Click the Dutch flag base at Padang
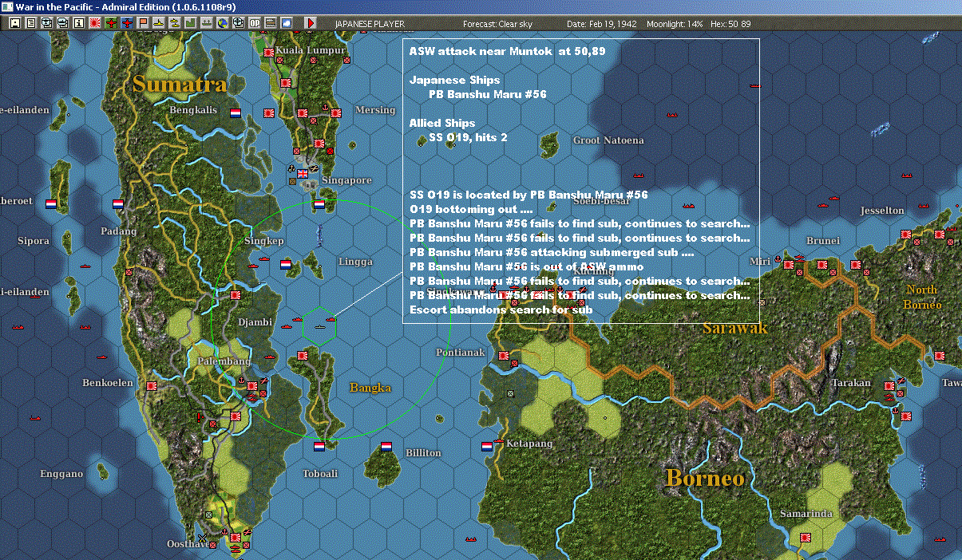This screenshot has width=962, height=560. (x=118, y=203)
